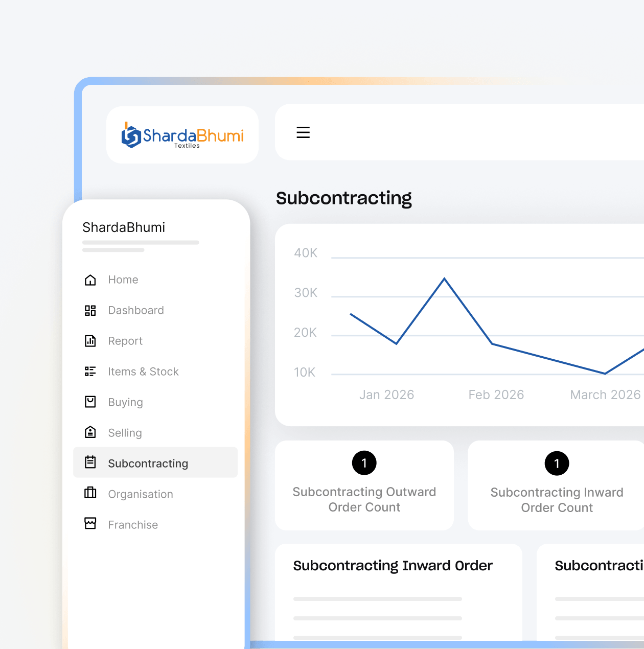Click the ShardaBhumi Textiles logo

(x=182, y=135)
